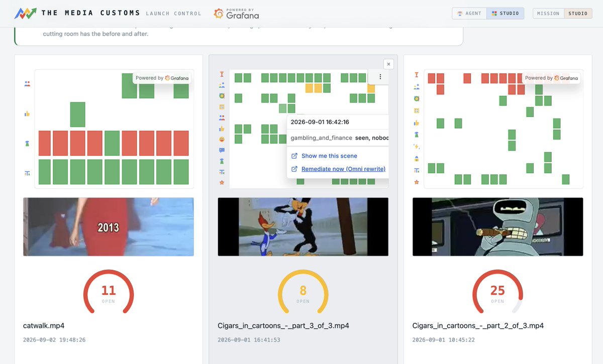The height and width of the screenshot is (364, 603).
Task: Click the smiley emoji icon in Cigars part 3
Action: 222,139
